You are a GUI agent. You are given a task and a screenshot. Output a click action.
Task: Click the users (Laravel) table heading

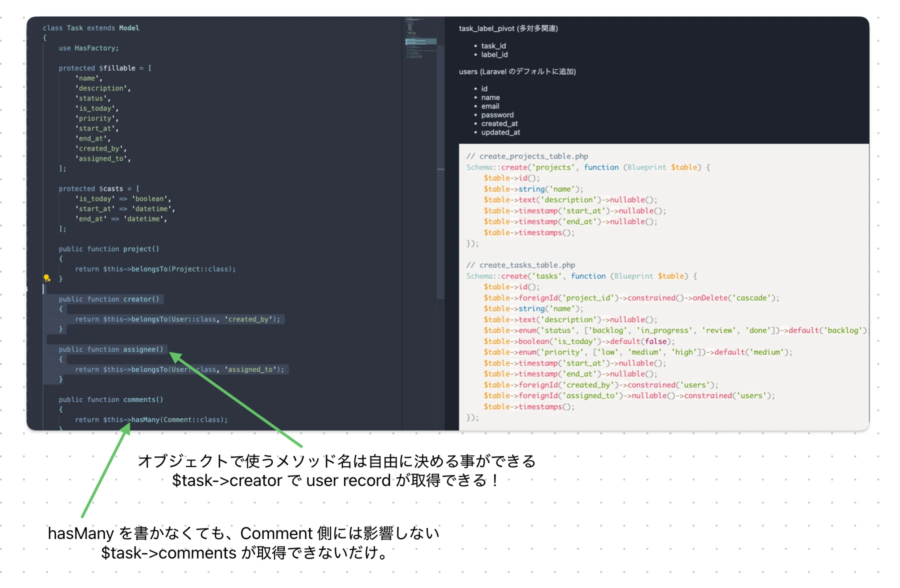click(x=517, y=71)
